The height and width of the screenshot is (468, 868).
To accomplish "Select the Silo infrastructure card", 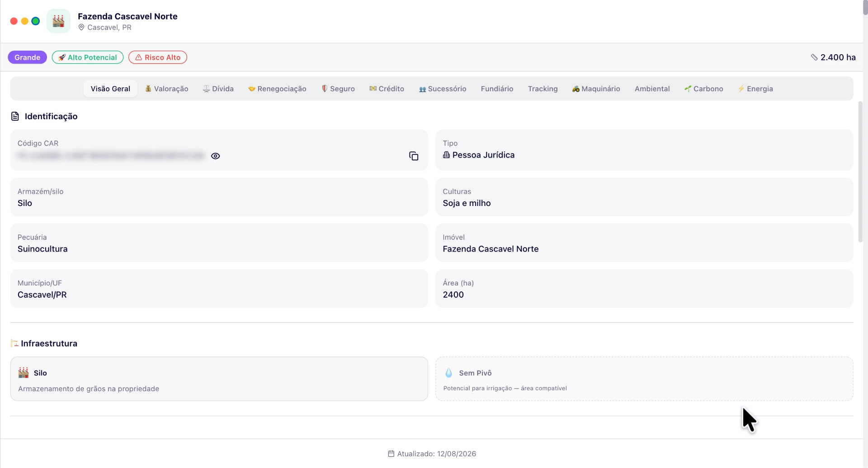I will click(219, 379).
